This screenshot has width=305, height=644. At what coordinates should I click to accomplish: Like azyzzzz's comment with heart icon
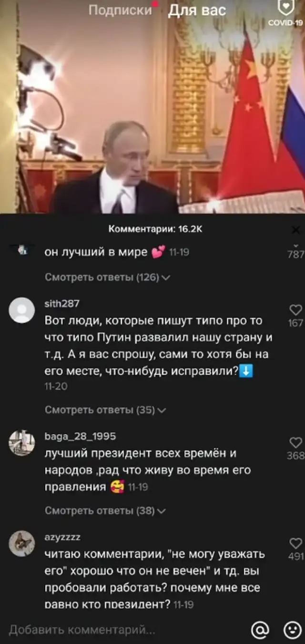coord(296,542)
